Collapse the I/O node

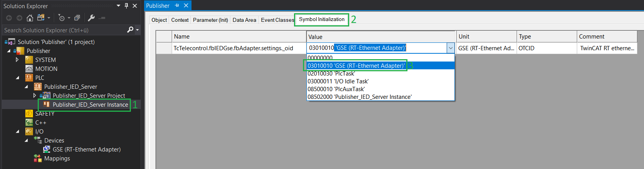tap(17, 131)
